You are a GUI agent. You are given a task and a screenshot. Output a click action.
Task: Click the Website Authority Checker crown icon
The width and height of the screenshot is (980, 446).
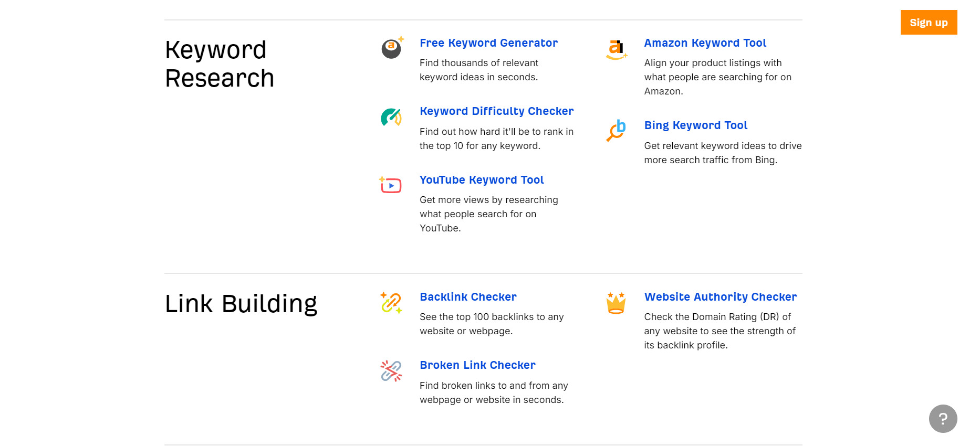click(616, 303)
